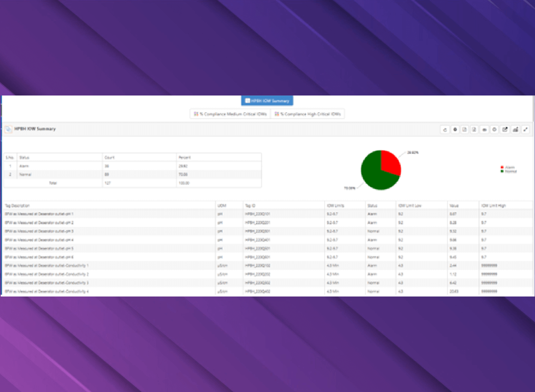
Task: Click the bar chart icon in toolbar
Action: pyautogui.click(x=515, y=130)
